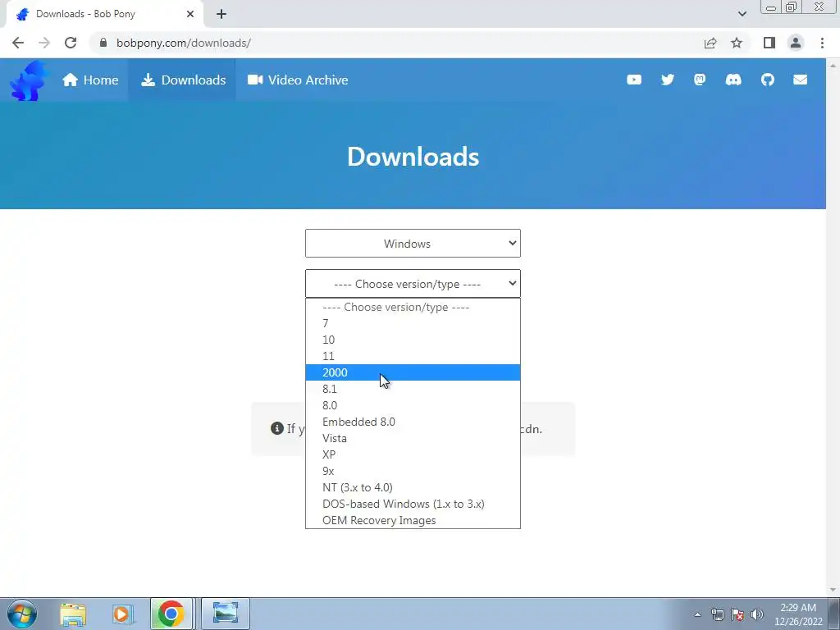The width and height of the screenshot is (840, 630).
Task: Choose NT (3.x to 4.0) option
Action: [413, 487]
